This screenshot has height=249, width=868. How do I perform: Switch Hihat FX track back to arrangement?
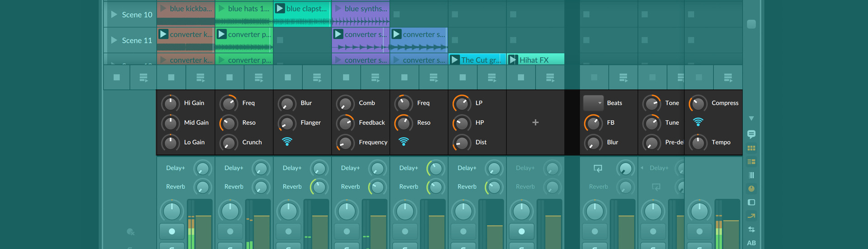[550, 78]
